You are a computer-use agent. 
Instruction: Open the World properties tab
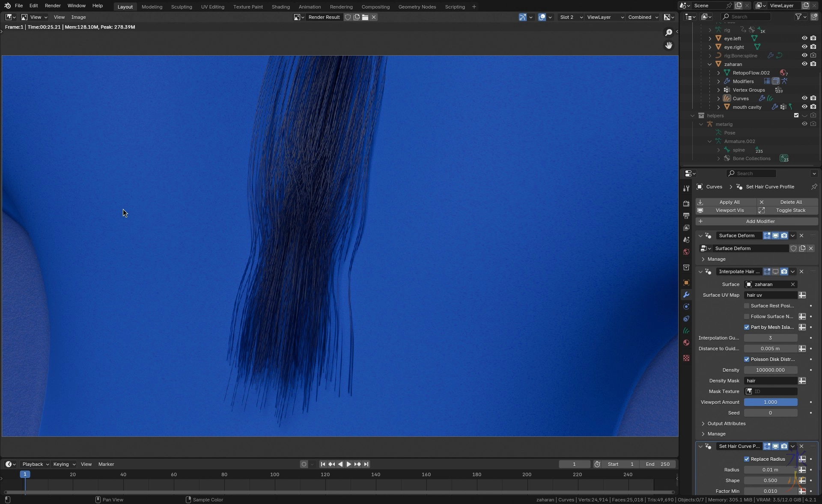(686, 252)
